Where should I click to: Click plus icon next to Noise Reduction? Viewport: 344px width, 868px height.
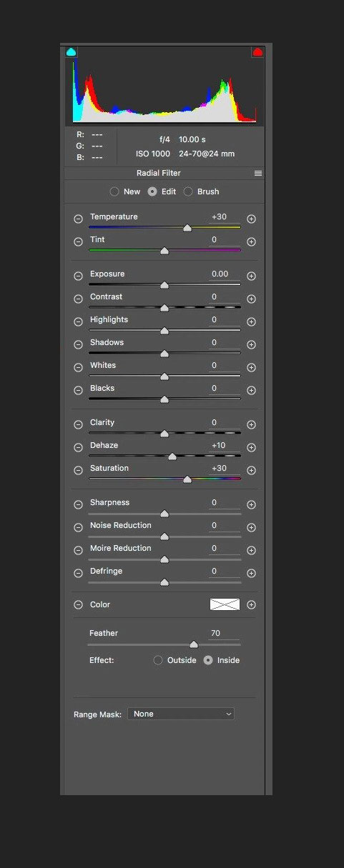tap(251, 528)
